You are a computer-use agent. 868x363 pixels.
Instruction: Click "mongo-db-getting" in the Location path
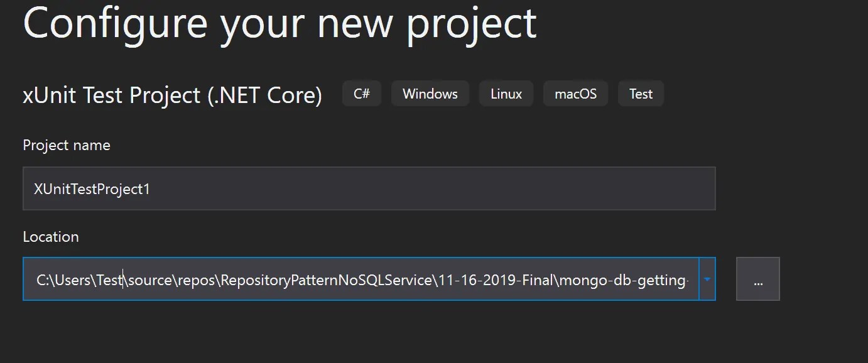[624, 280]
